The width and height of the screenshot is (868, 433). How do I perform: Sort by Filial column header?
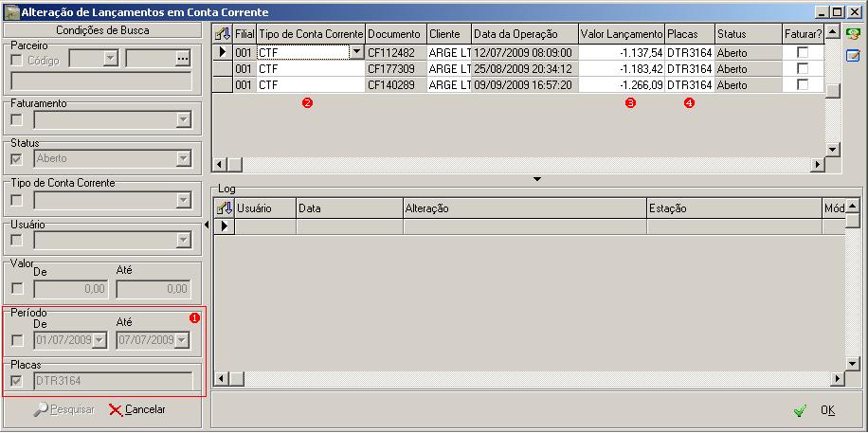[x=244, y=34]
